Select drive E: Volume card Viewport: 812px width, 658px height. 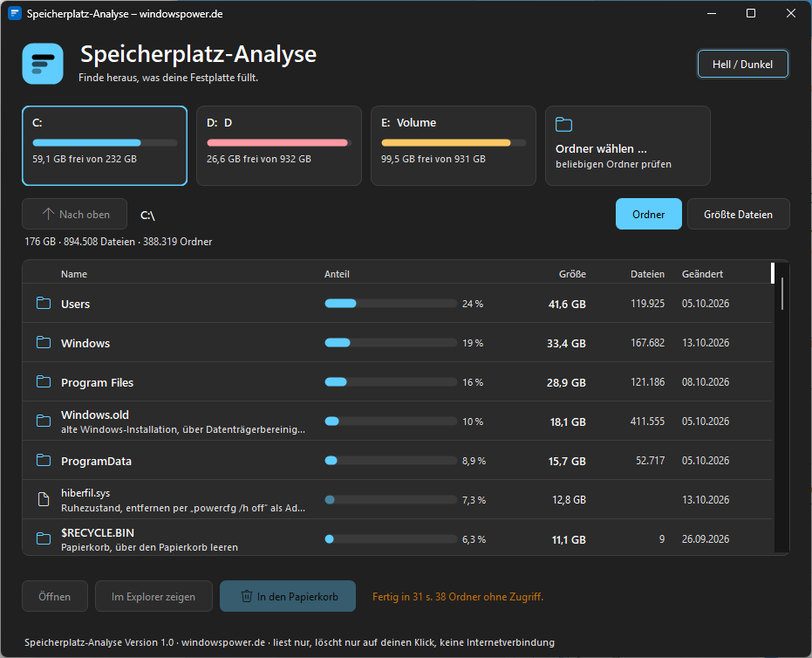click(x=454, y=146)
